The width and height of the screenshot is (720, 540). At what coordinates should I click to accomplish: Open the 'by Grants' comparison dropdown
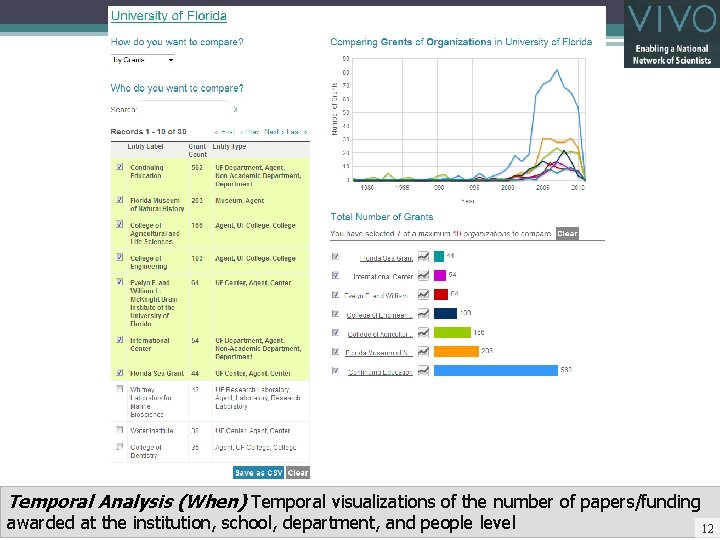[x=143, y=60]
